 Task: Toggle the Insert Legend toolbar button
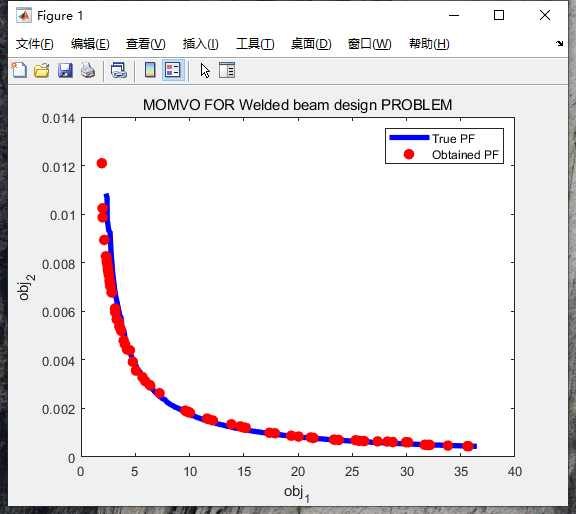tap(173, 70)
